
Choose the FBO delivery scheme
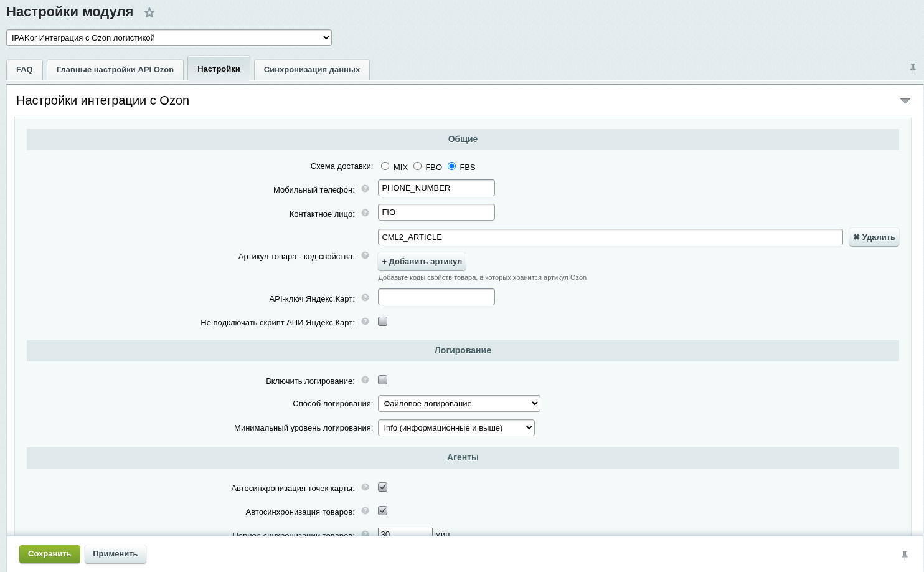point(417,166)
